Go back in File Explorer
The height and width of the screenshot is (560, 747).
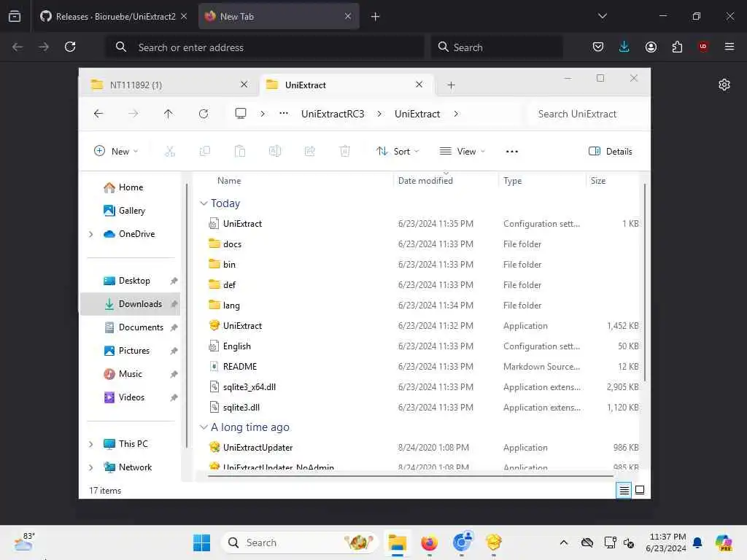point(98,114)
